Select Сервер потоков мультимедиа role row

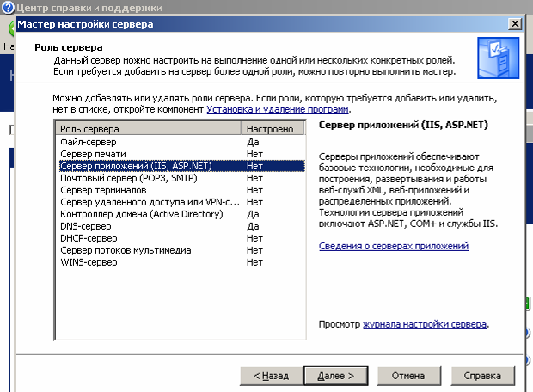pyautogui.click(x=182, y=250)
